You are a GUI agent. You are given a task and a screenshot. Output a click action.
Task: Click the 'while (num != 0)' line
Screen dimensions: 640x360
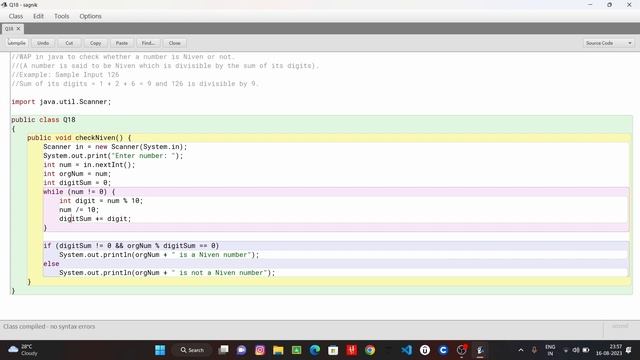(x=79, y=191)
